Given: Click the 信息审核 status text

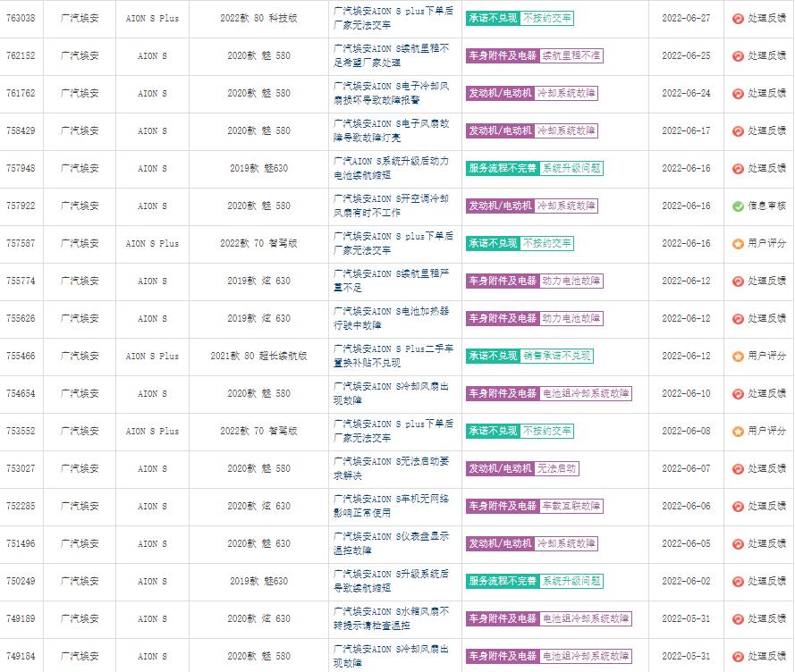Looking at the screenshot, I should (x=766, y=206).
